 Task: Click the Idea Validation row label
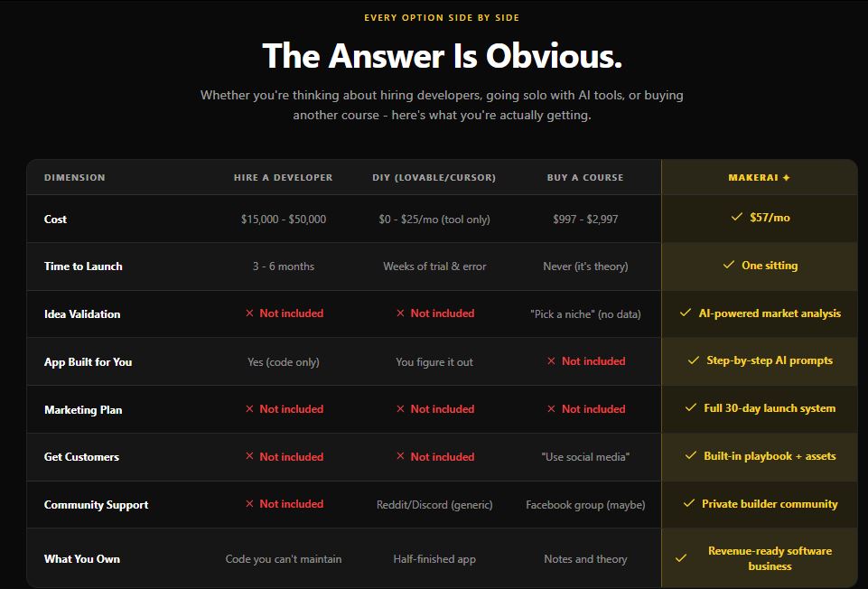pos(82,314)
